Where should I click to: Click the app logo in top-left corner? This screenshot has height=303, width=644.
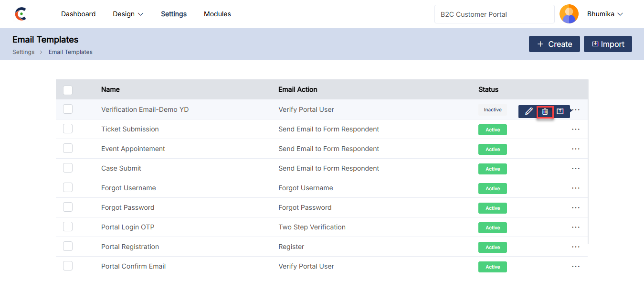coord(21,14)
